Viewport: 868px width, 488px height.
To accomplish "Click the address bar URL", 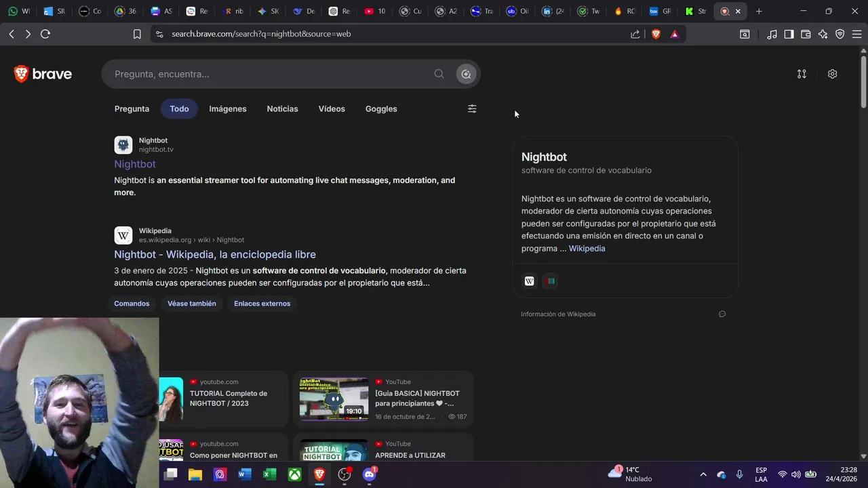I will [x=261, y=34].
